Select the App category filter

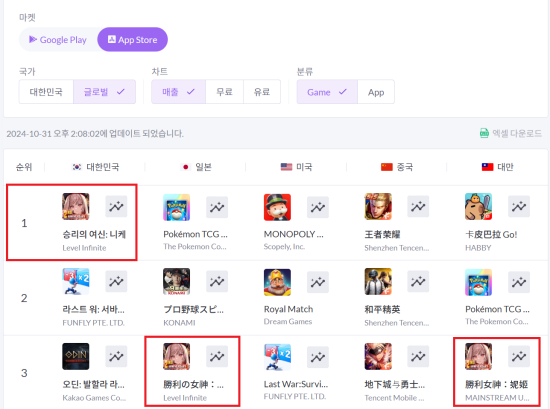pyautogui.click(x=376, y=92)
